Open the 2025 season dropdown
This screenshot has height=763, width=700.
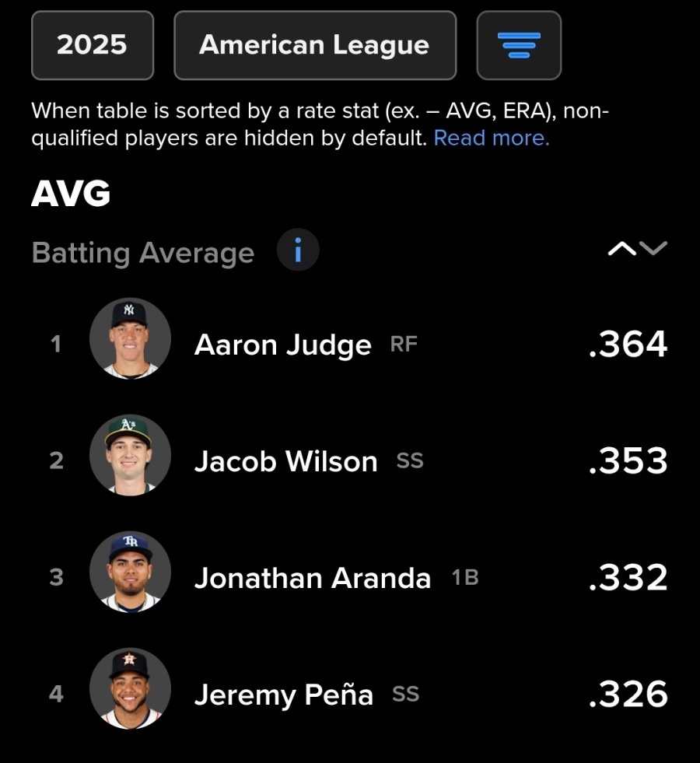pyautogui.click(x=93, y=45)
